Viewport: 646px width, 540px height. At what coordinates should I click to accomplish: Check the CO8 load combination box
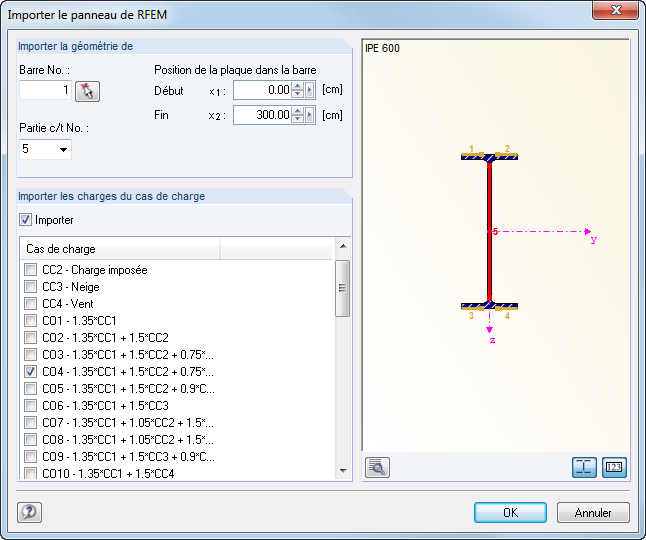pos(30,439)
